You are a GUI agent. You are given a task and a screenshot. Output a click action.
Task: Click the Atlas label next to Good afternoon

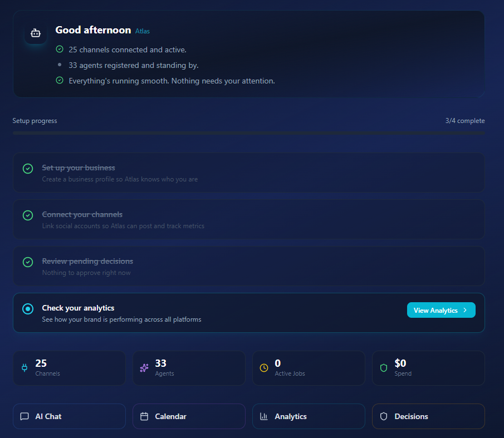point(143,31)
